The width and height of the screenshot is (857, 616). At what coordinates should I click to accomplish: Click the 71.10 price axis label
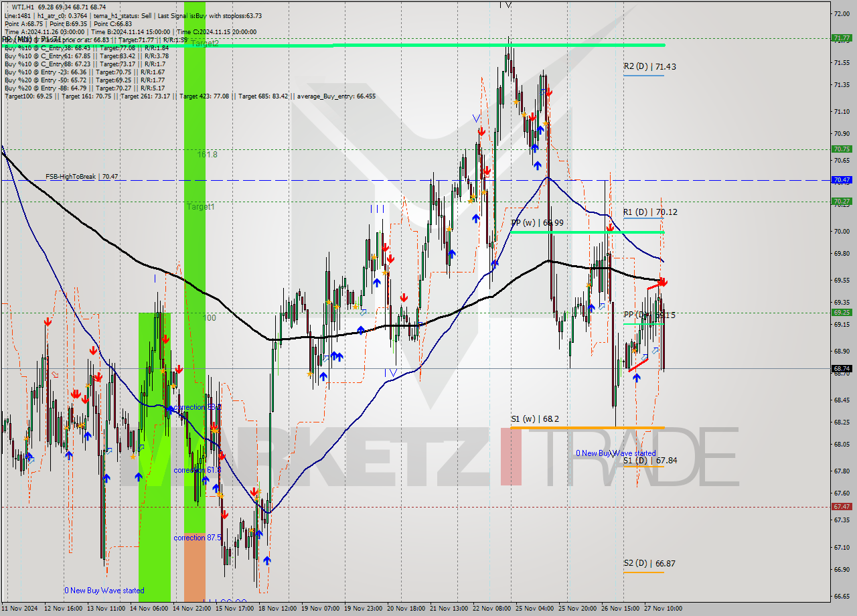pos(842,112)
